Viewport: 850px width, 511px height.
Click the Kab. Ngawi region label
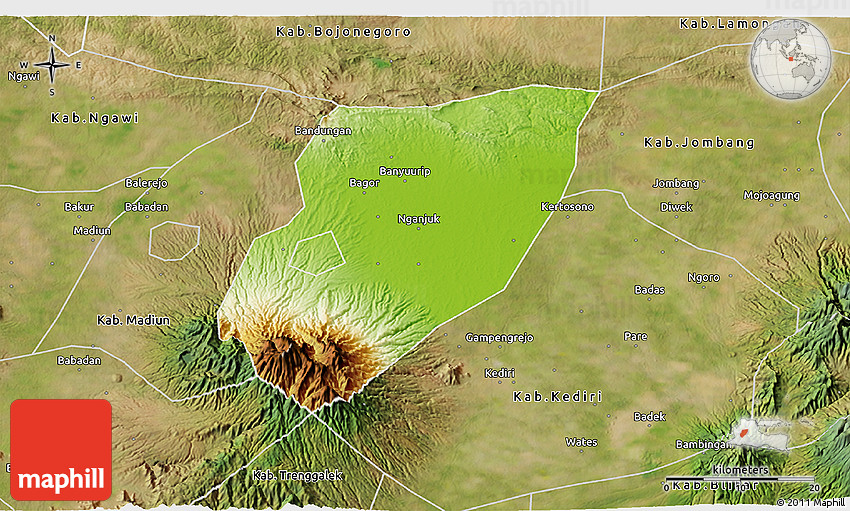93,118
